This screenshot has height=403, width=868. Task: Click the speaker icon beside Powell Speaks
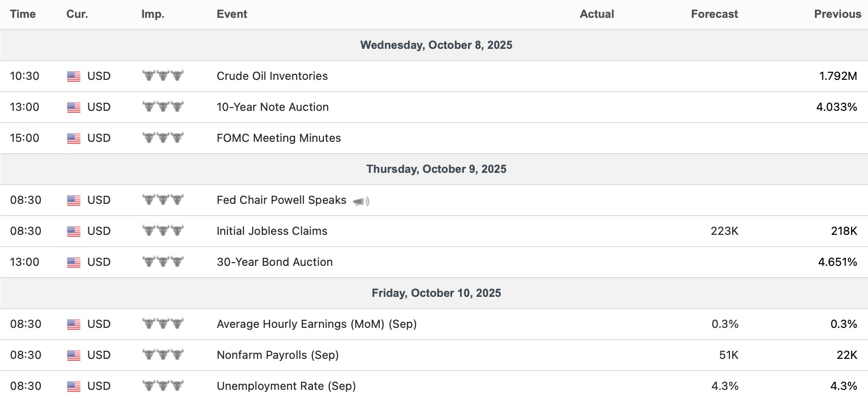361,201
